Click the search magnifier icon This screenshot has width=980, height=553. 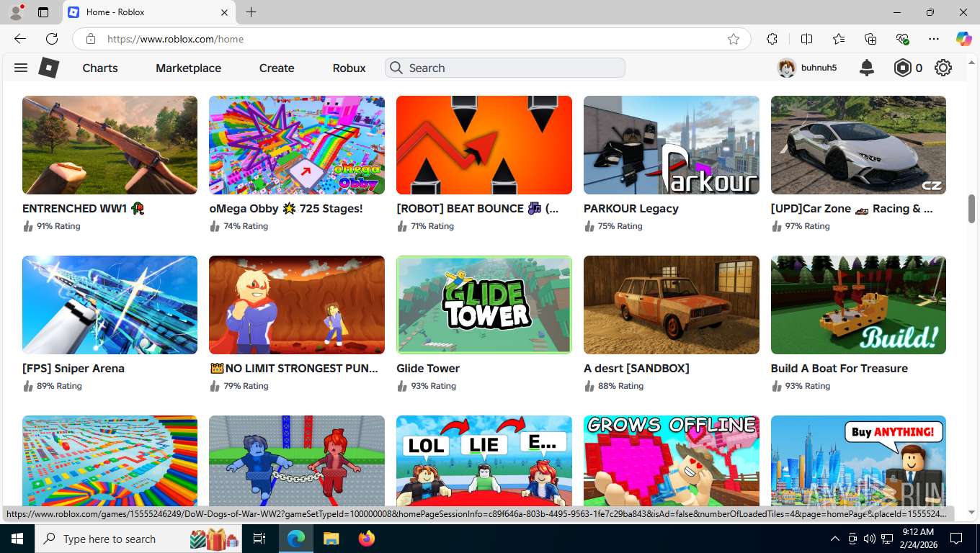tap(396, 68)
